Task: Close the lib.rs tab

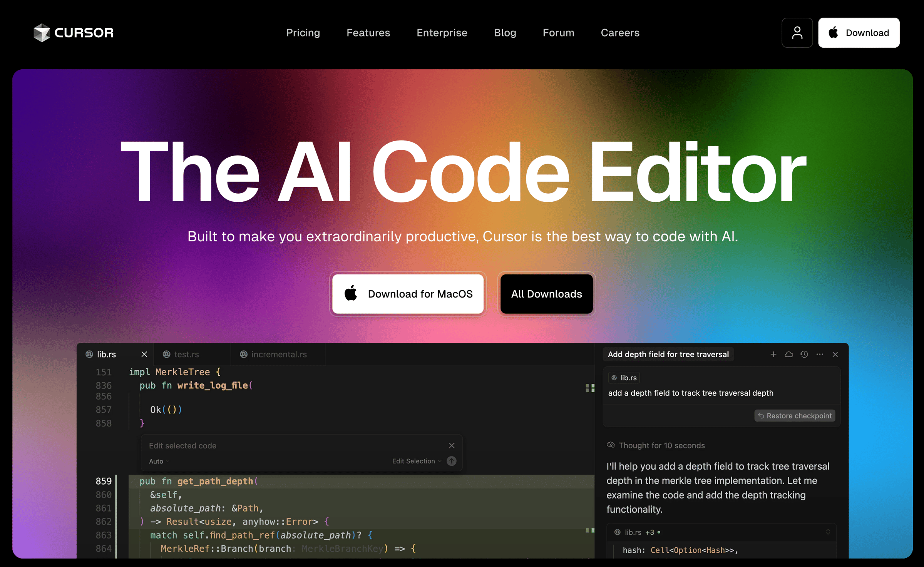Action: point(144,354)
